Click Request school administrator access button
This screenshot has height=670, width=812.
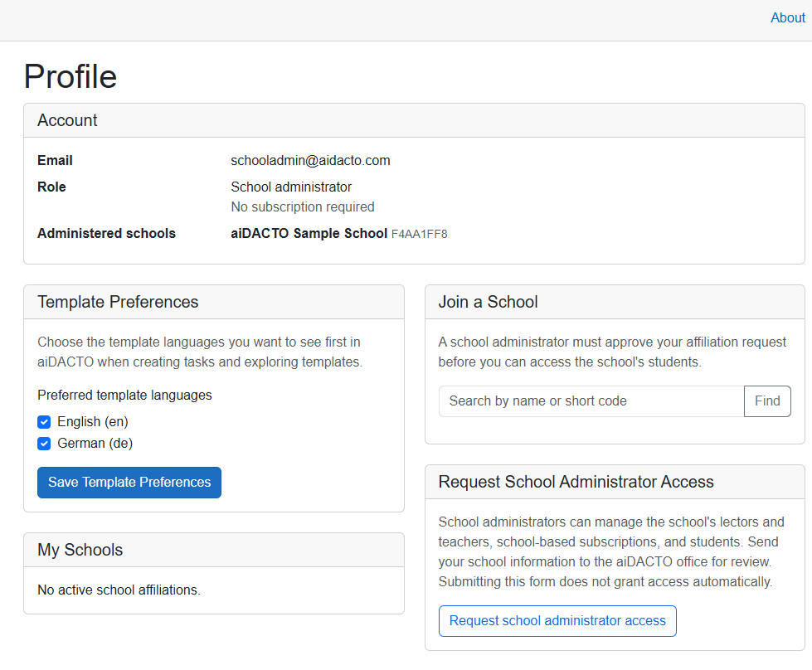[x=557, y=621]
